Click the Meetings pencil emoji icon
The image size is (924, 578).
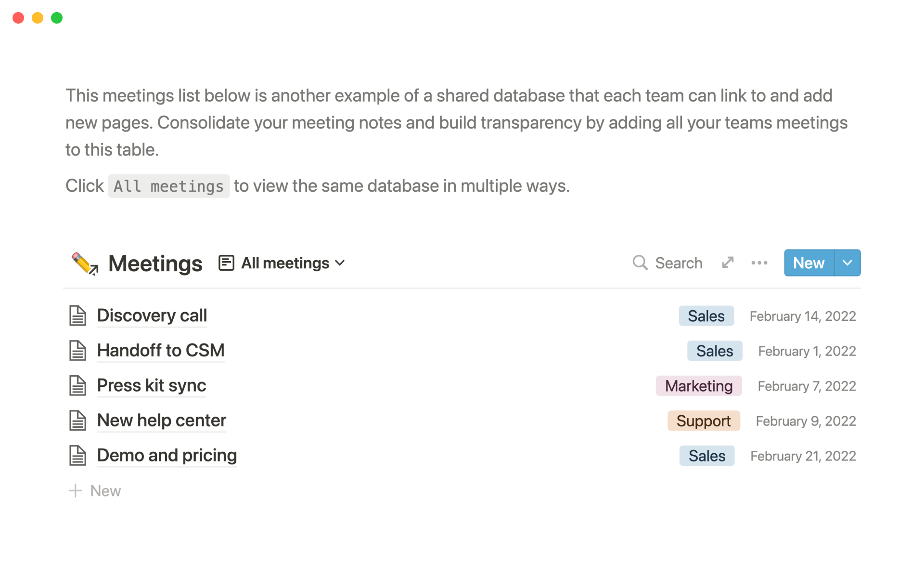pyautogui.click(x=85, y=263)
